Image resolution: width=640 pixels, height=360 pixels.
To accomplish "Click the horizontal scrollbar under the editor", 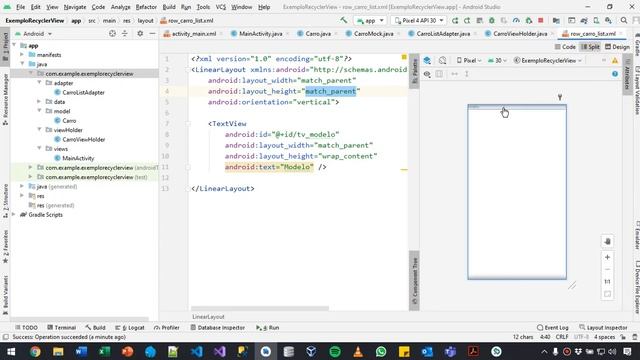I will [260, 308].
